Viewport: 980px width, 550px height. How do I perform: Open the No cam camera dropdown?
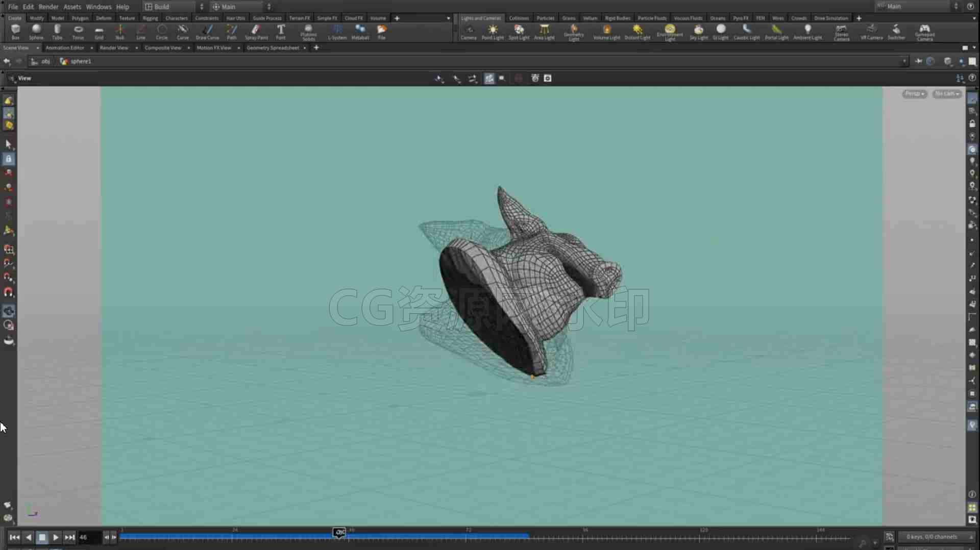(x=947, y=94)
